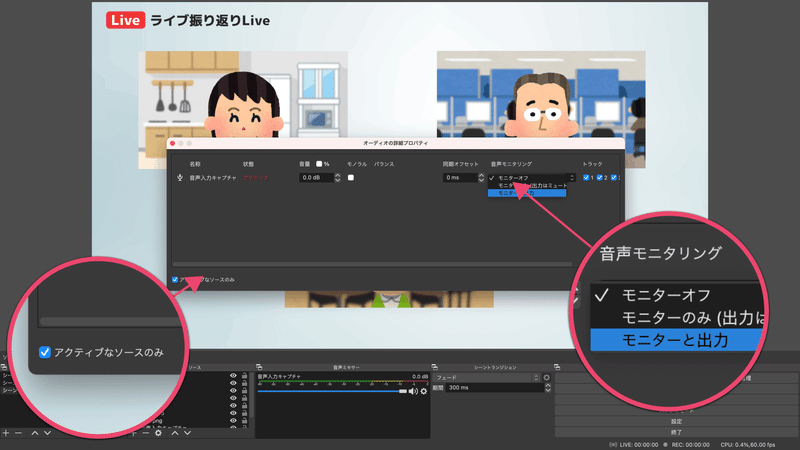Image resolution: width=800 pixels, height=450 pixels.
Task: Open the フェード transition dropdown
Action: click(486, 378)
